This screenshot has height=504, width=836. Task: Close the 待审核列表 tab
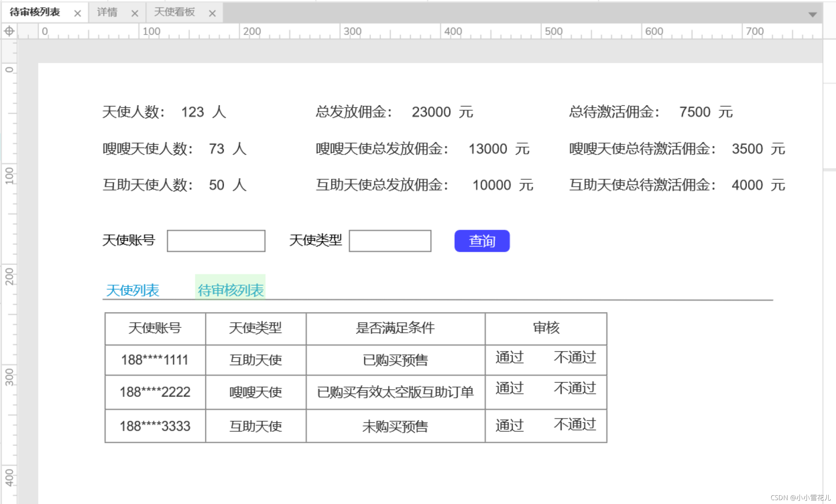(x=77, y=14)
